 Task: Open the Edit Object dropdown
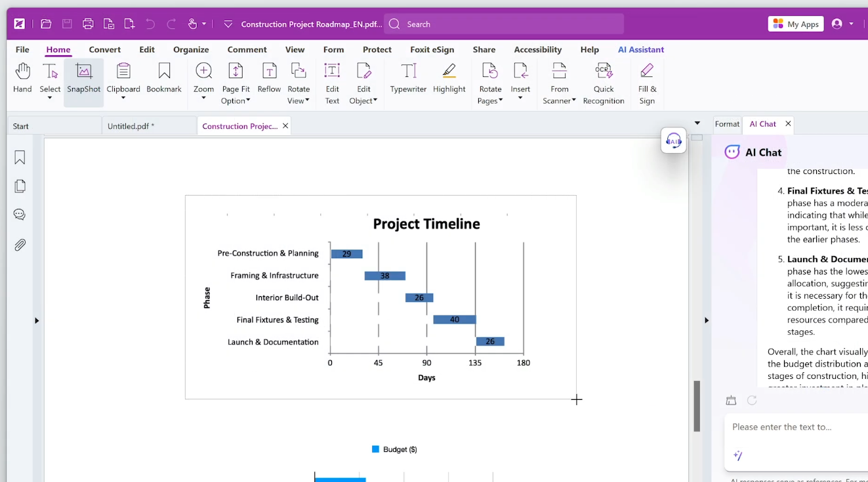(x=363, y=83)
